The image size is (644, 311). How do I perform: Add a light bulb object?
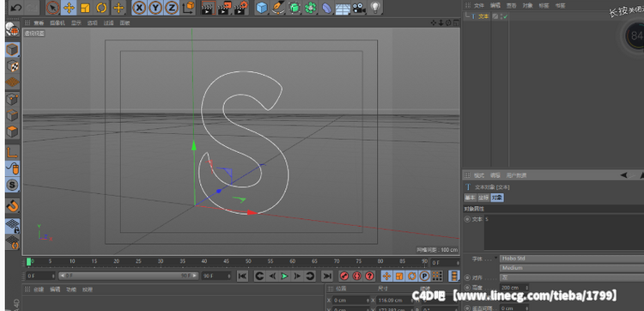click(375, 8)
